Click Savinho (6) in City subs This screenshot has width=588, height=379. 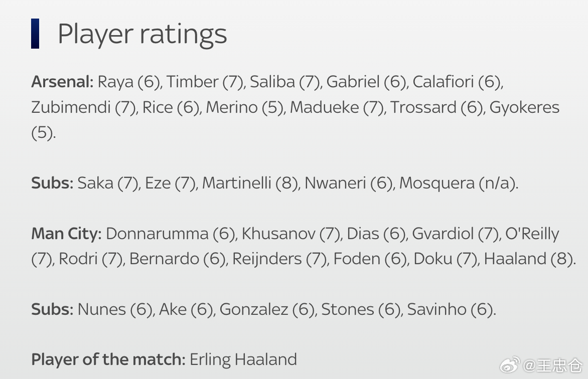pos(450,310)
